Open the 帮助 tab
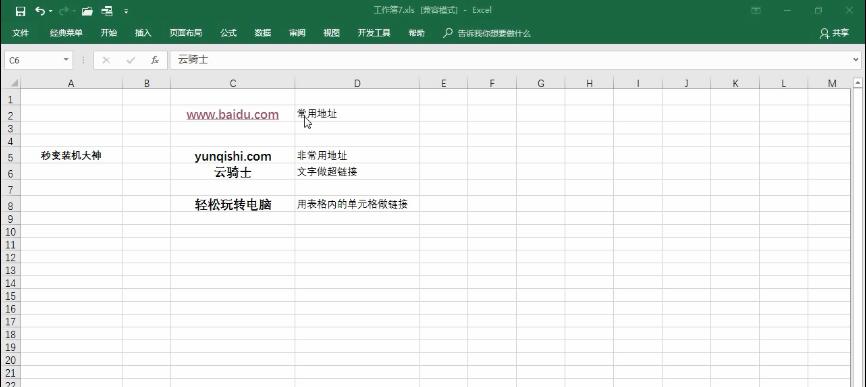The image size is (866, 387). [416, 33]
